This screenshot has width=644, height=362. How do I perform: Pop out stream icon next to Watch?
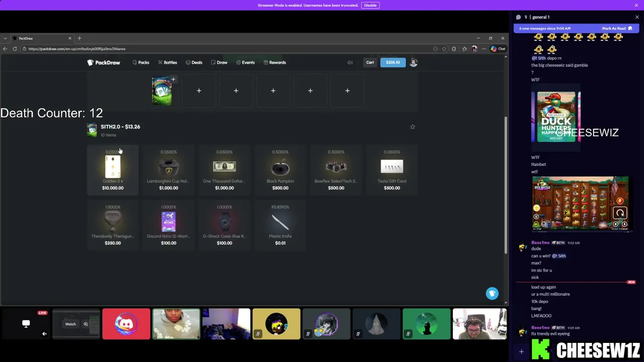[86, 324]
